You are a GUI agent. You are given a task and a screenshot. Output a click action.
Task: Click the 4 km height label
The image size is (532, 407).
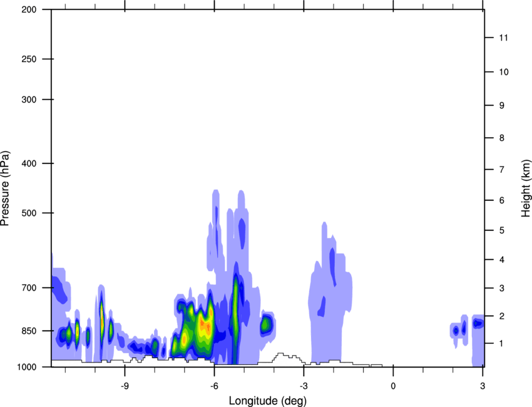[x=502, y=260]
